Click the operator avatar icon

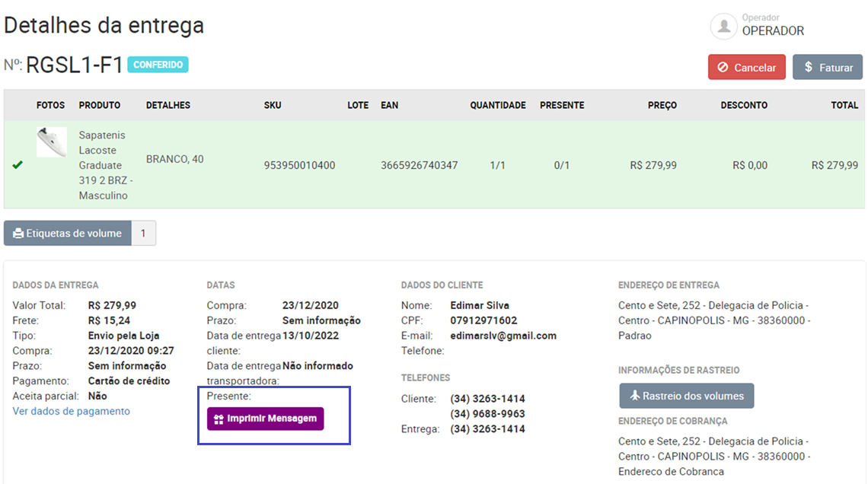723,26
